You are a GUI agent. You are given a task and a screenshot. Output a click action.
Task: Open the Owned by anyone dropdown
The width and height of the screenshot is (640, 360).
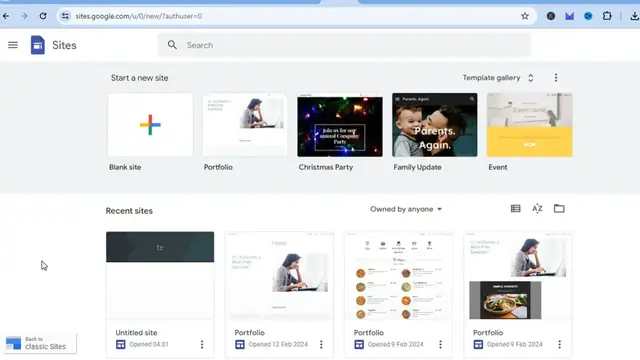click(x=406, y=209)
